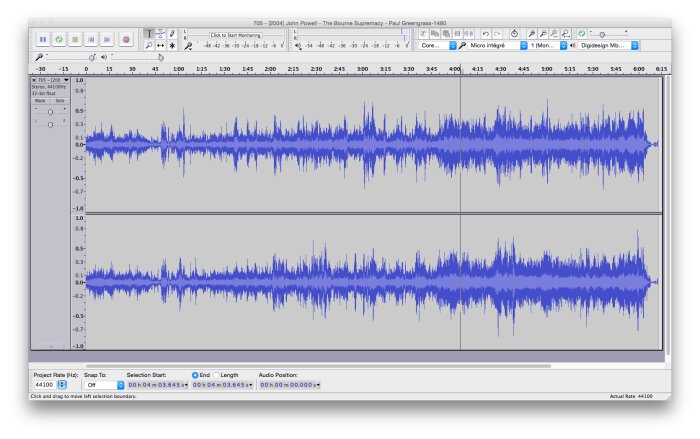Click the 'Actual Rate: 44100' status text

pyautogui.click(x=631, y=396)
